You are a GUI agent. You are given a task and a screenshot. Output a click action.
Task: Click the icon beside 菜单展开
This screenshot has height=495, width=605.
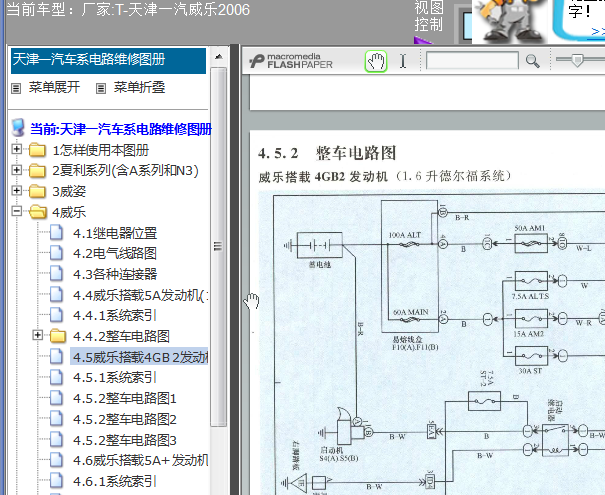pyautogui.click(x=16, y=88)
